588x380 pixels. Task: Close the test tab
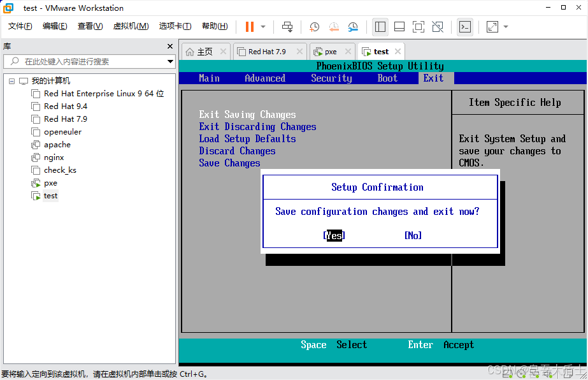pyautogui.click(x=398, y=52)
